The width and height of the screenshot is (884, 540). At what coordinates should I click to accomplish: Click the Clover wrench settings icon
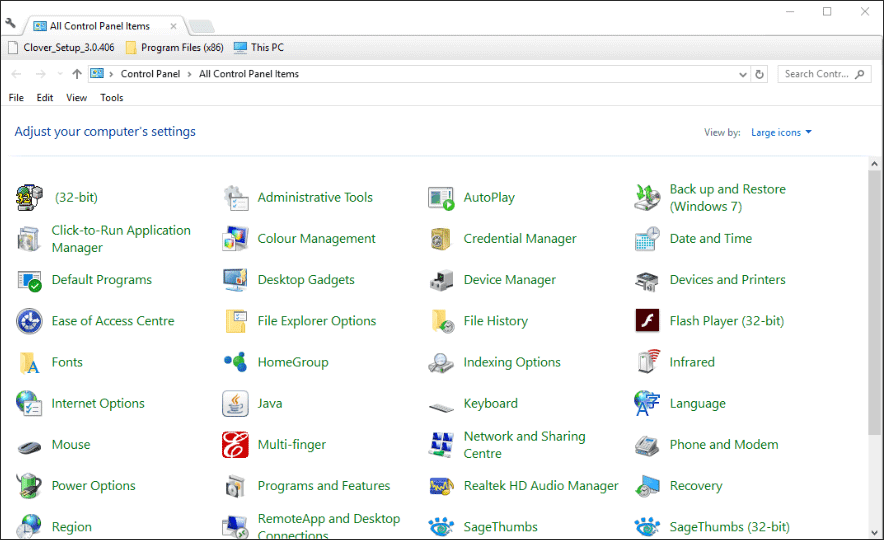(11, 23)
